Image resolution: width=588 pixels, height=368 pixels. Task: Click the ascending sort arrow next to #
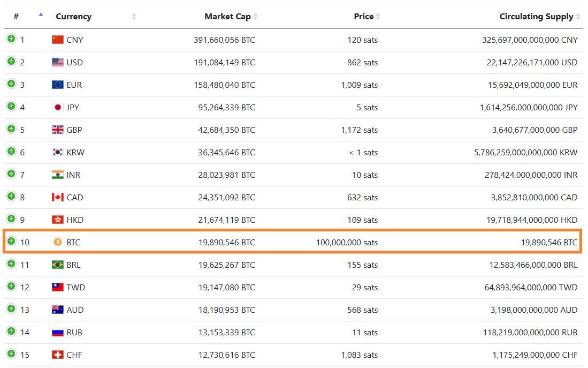41,14
